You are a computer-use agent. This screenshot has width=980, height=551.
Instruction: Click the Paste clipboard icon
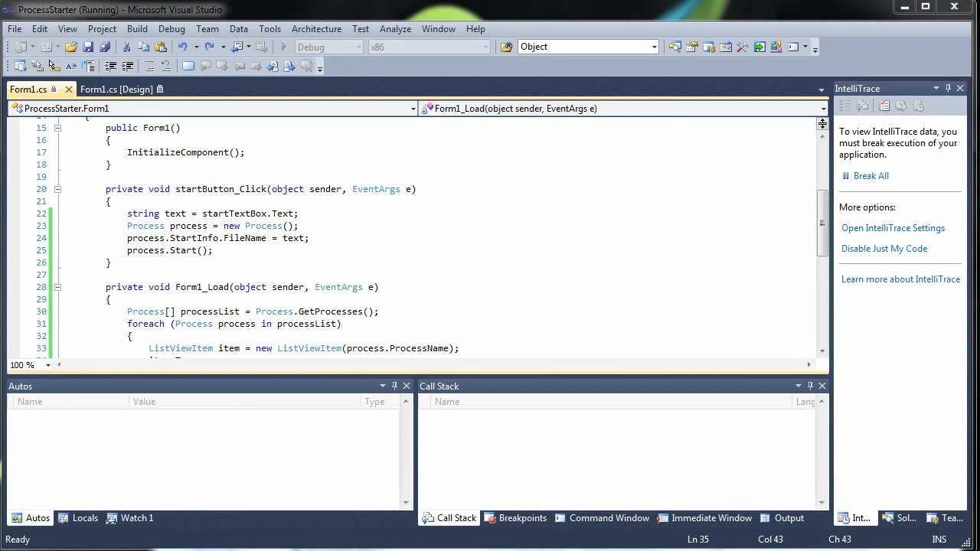pyautogui.click(x=160, y=47)
